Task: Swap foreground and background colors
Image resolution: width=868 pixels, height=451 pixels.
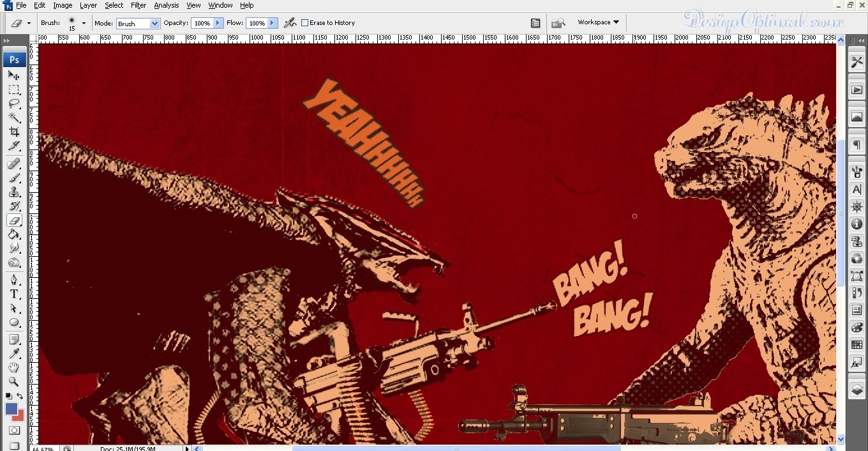Action: click(x=20, y=396)
